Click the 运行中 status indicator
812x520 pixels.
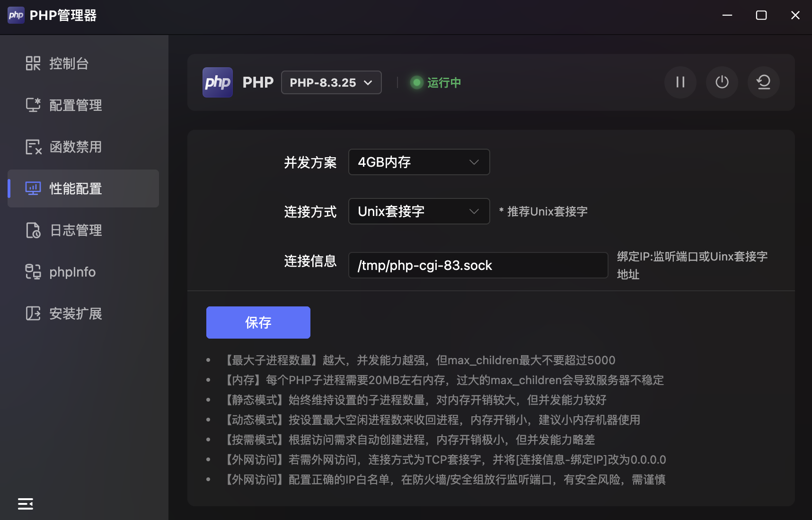[436, 82]
